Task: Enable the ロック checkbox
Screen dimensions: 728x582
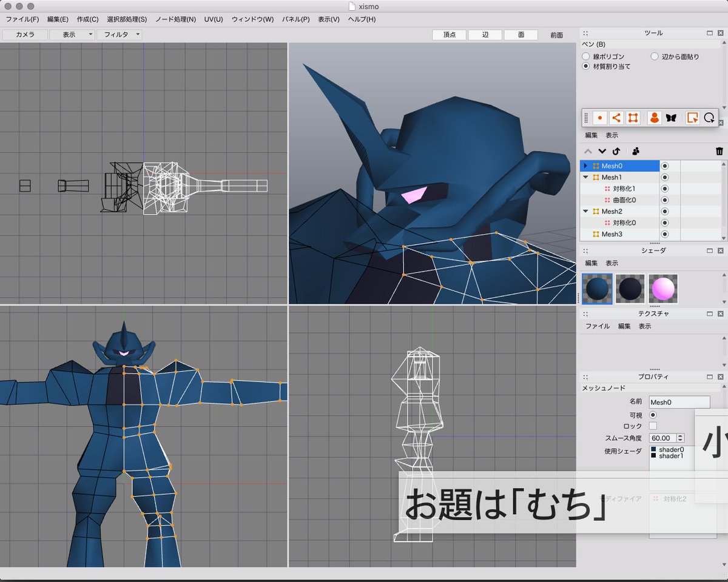Action: click(653, 426)
